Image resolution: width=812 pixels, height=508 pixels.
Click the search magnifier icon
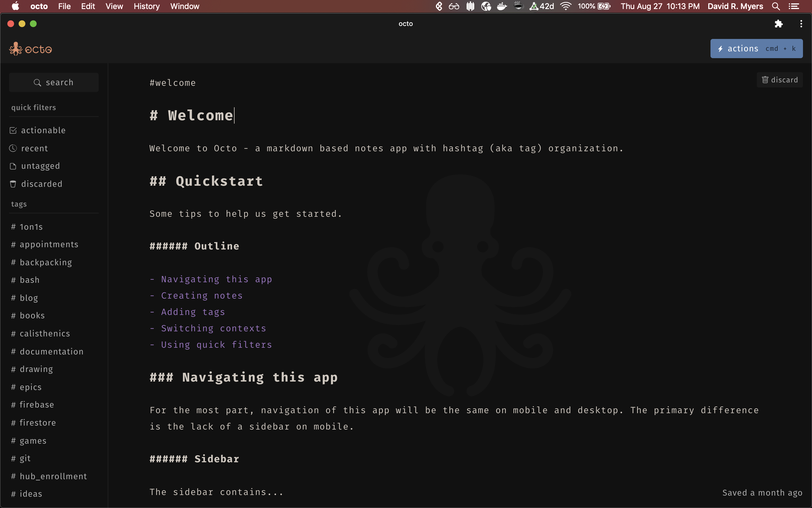click(x=37, y=83)
